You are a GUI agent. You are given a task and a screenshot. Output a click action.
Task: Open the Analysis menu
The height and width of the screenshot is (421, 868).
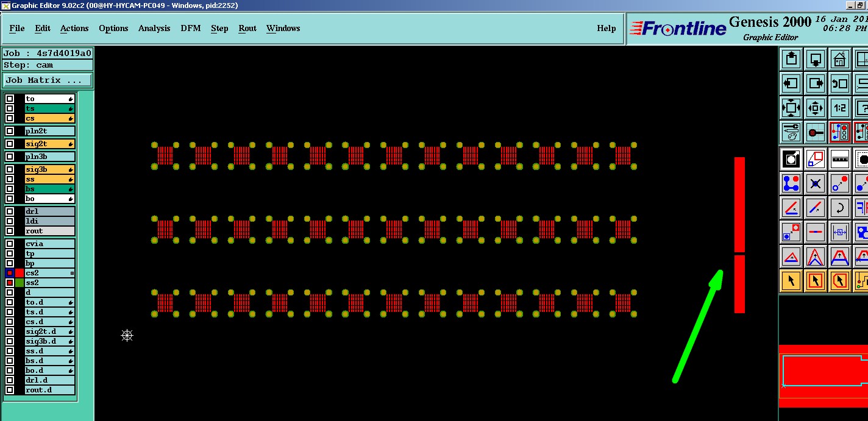154,28
